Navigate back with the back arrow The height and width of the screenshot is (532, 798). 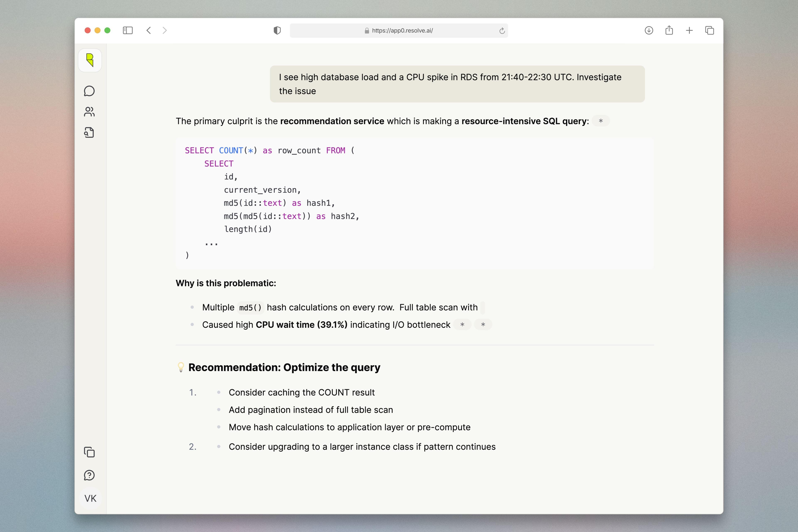(x=149, y=31)
